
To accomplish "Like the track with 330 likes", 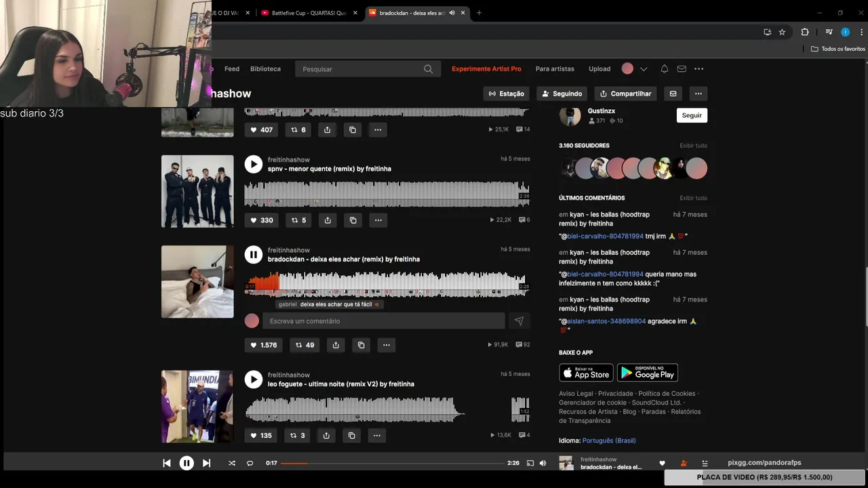I will click(x=262, y=220).
